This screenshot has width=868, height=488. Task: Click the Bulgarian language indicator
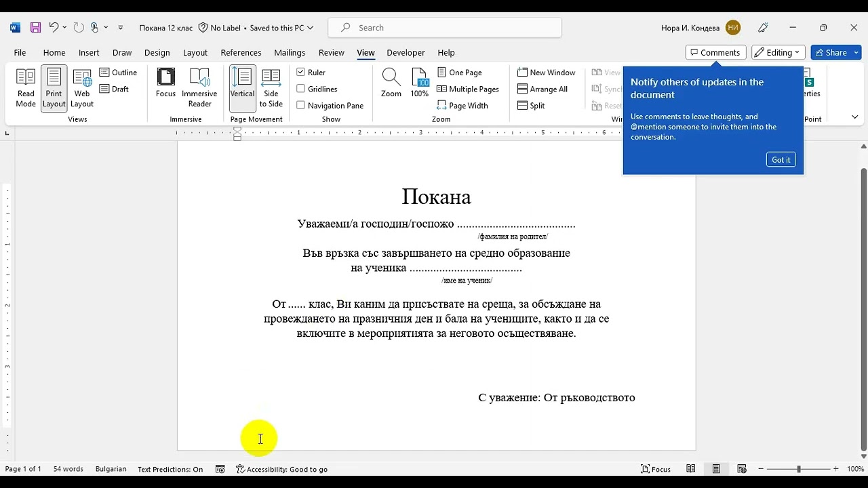[111, 469]
